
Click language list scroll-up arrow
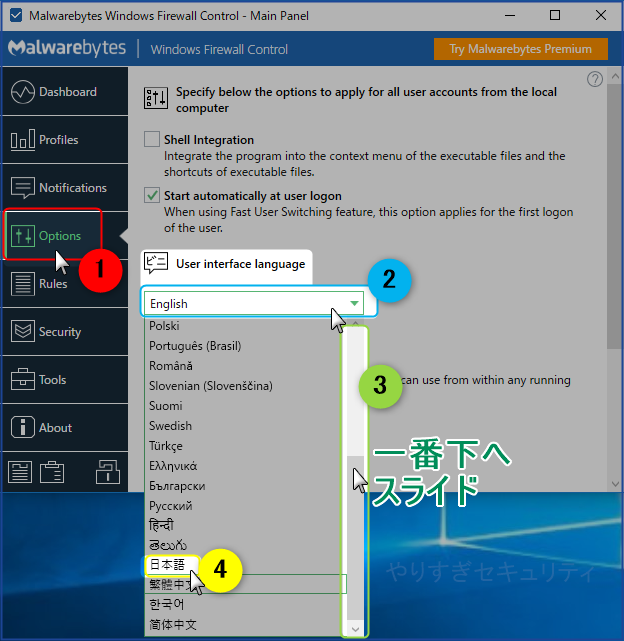(355, 323)
